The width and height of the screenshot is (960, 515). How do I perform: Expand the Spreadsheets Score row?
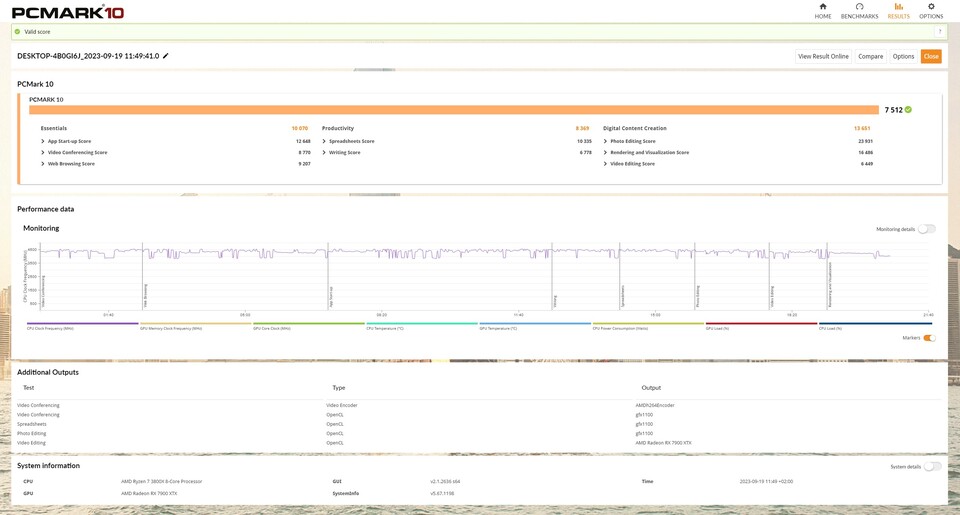324,141
